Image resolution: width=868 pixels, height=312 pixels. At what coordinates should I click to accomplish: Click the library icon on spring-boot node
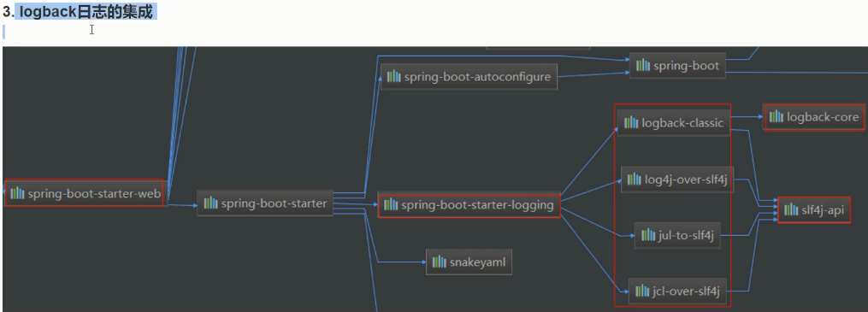[643, 65]
